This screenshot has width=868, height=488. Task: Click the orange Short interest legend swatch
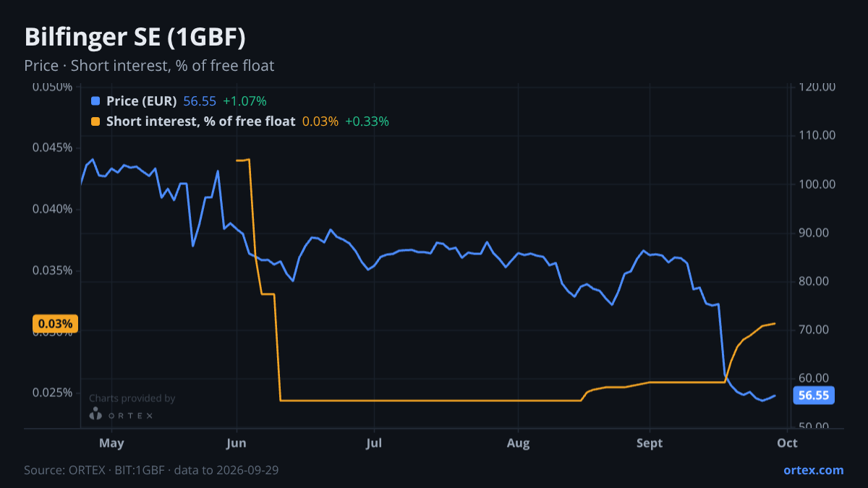point(95,121)
